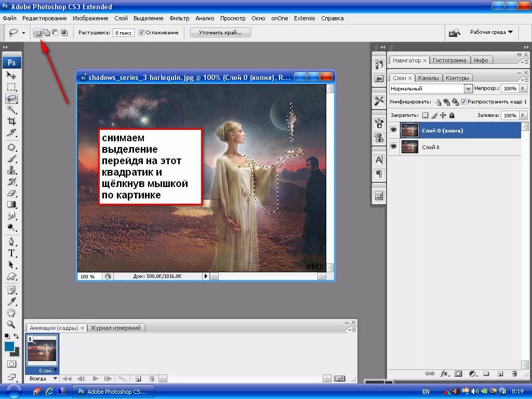The width and height of the screenshot is (532, 399).
Task: Toggle the Сглаживание checkbox
Action: click(x=141, y=33)
